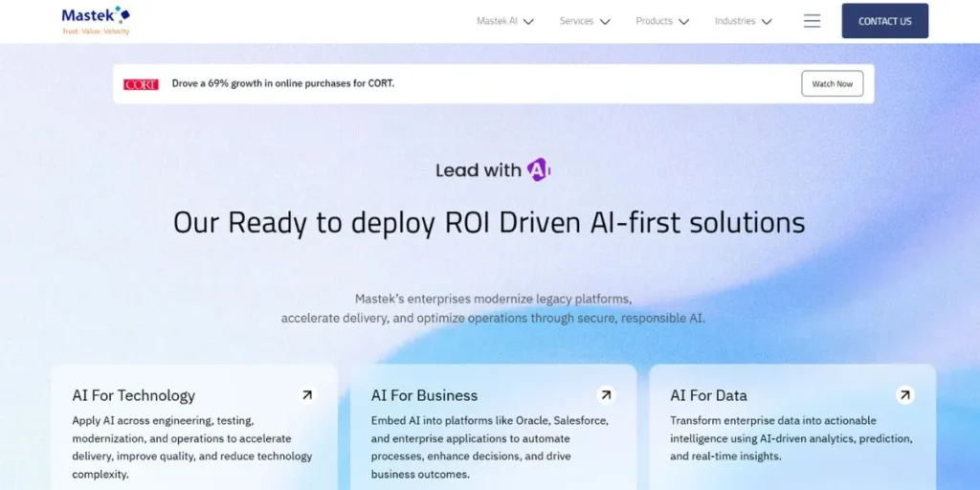The image size is (980, 490).
Task: Click the ROI Driven AI-first solutions heading
Action: pos(489,223)
